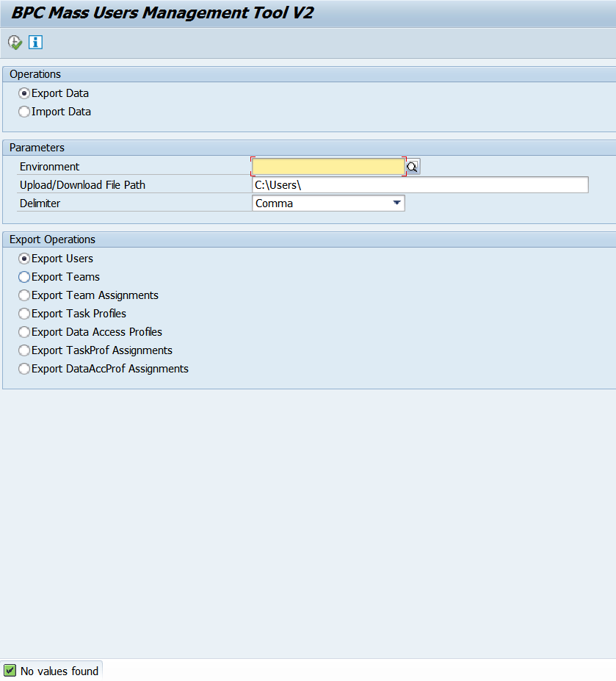Click the BPC Mass Users Management title
This screenshot has width=616, height=681.
[162, 12]
